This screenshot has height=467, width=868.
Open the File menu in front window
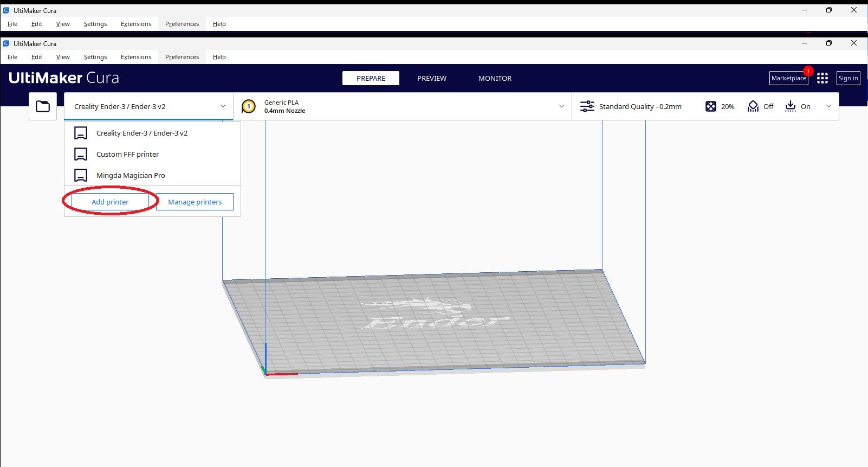pyautogui.click(x=12, y=57)
